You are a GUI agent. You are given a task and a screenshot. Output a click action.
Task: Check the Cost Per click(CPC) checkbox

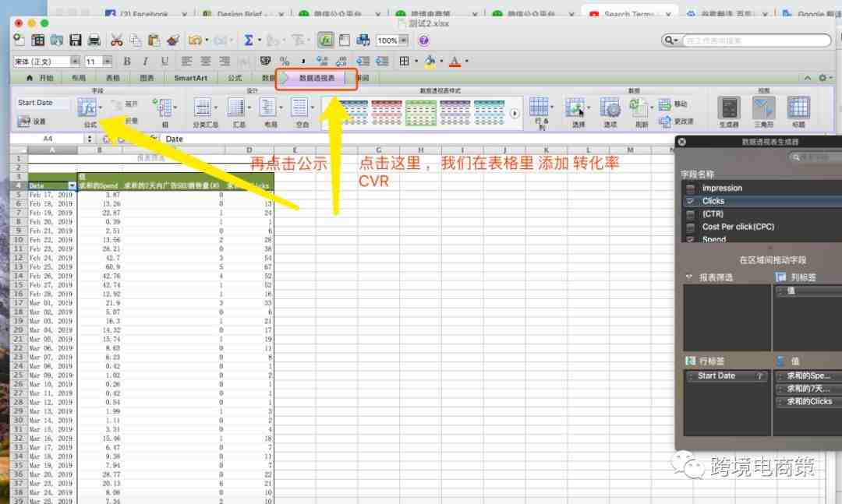[691, 227]
